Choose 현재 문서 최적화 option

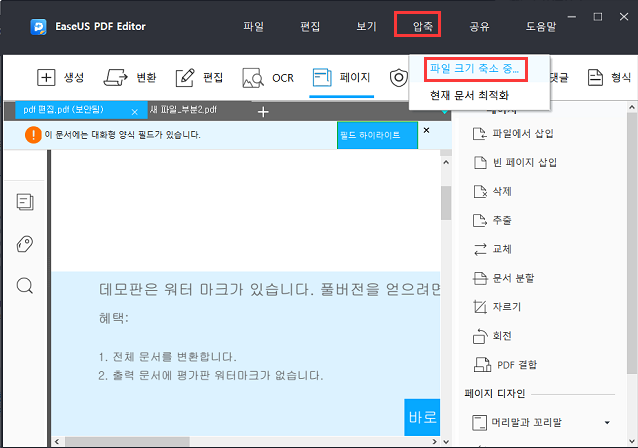(x=469, y=95)
